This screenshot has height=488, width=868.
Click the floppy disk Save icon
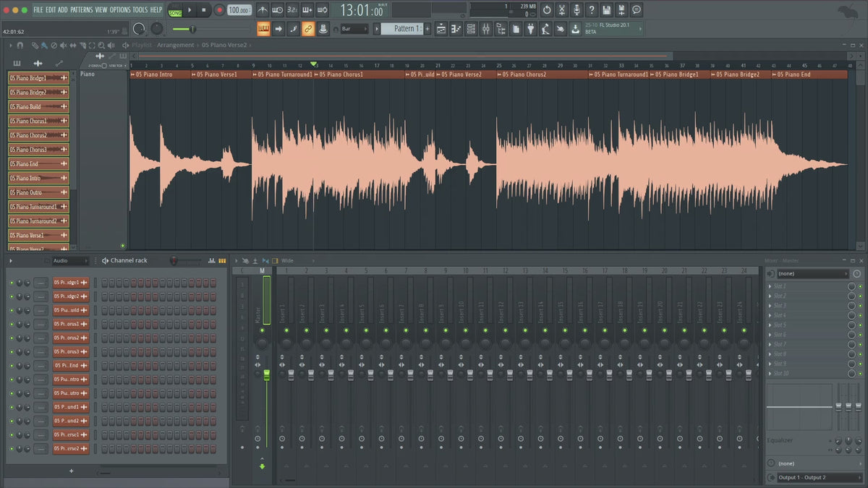[606, 10]
